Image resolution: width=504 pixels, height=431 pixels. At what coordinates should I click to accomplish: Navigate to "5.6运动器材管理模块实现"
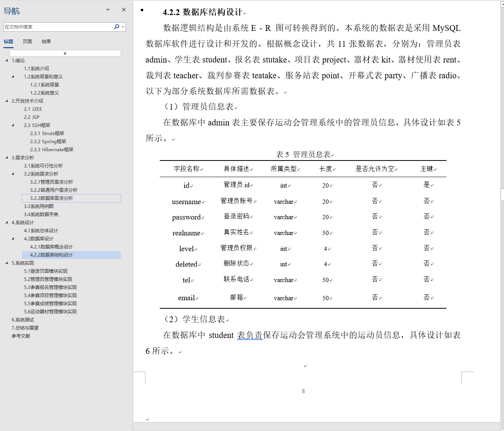tap(51, 311)
